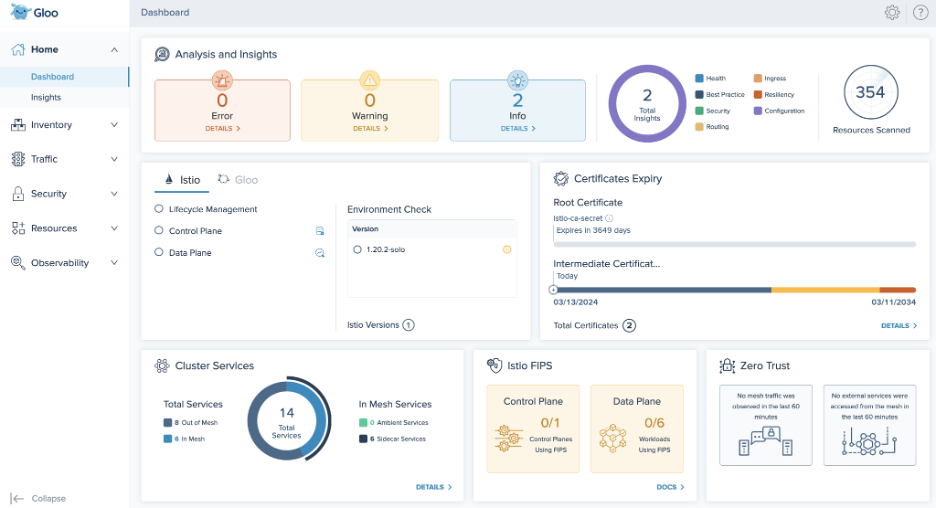
Task: Click the Data Plane search icon
Action: pos(320,253)
